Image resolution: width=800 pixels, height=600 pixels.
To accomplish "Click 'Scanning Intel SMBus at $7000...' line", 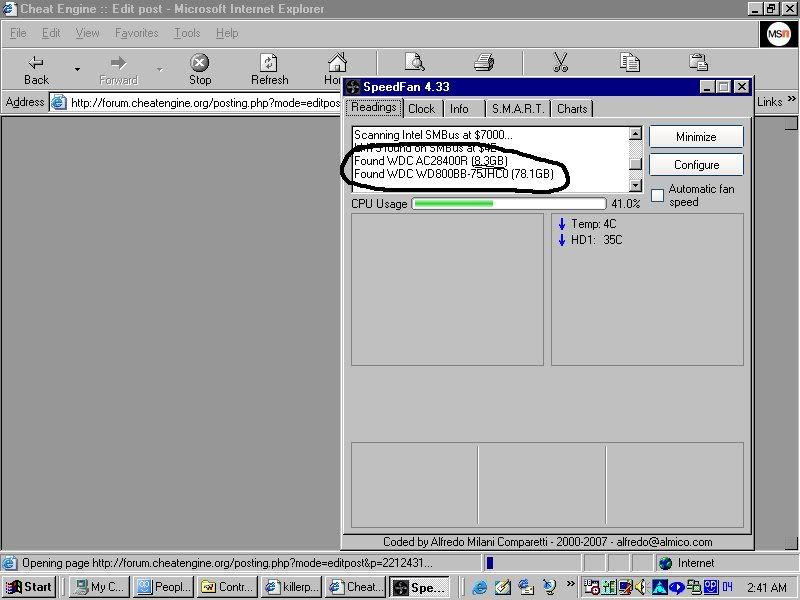I will pos(433,135).
